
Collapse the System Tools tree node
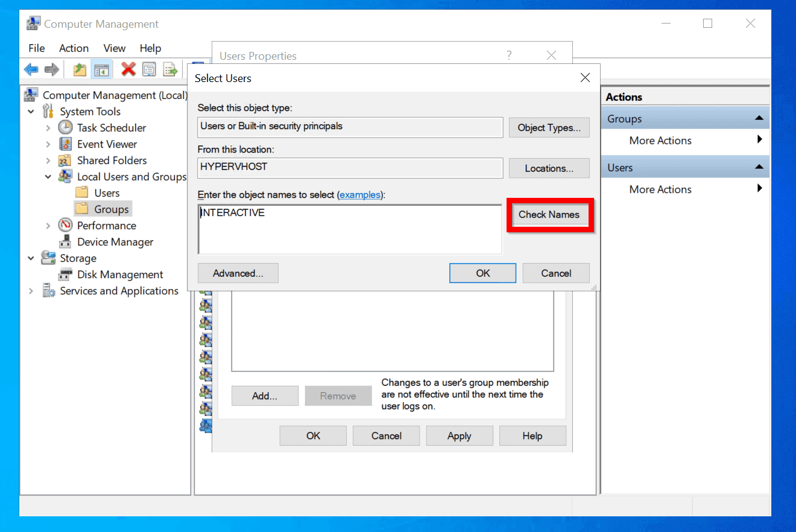(31, 111)
